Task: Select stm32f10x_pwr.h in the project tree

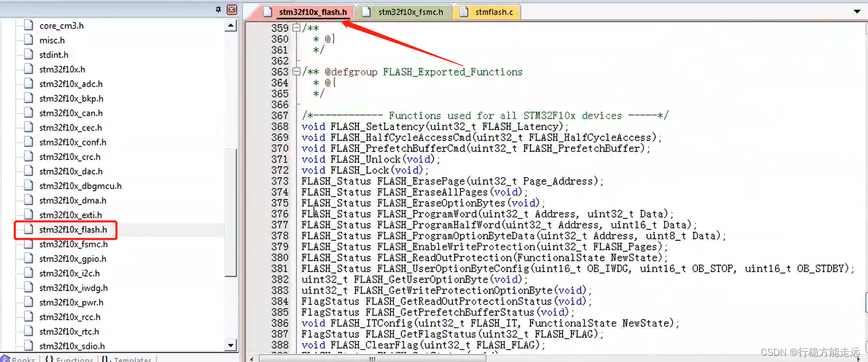Action: (x=71, y=302)
